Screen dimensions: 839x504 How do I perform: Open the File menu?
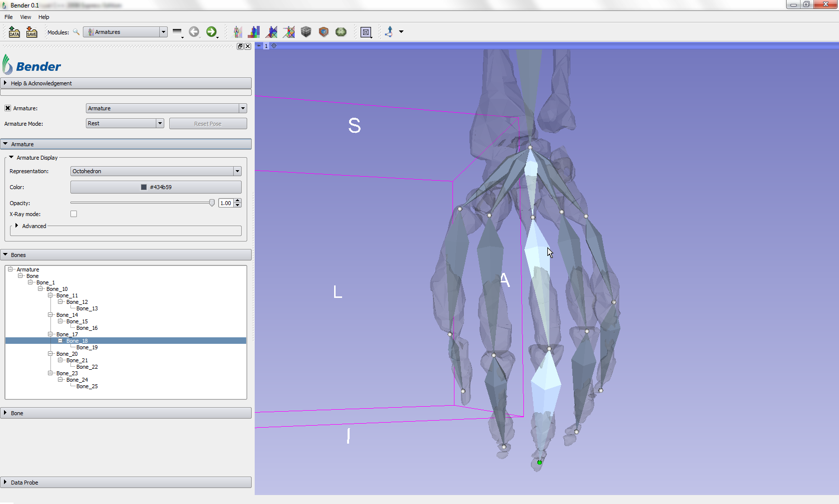[x=8, y=17]
